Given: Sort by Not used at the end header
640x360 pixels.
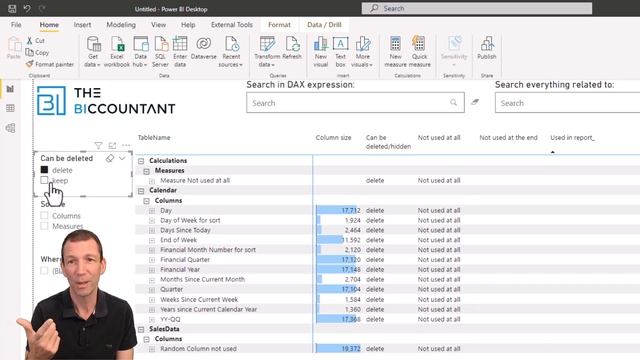Looking at the screenshot, I should (508, 138).
